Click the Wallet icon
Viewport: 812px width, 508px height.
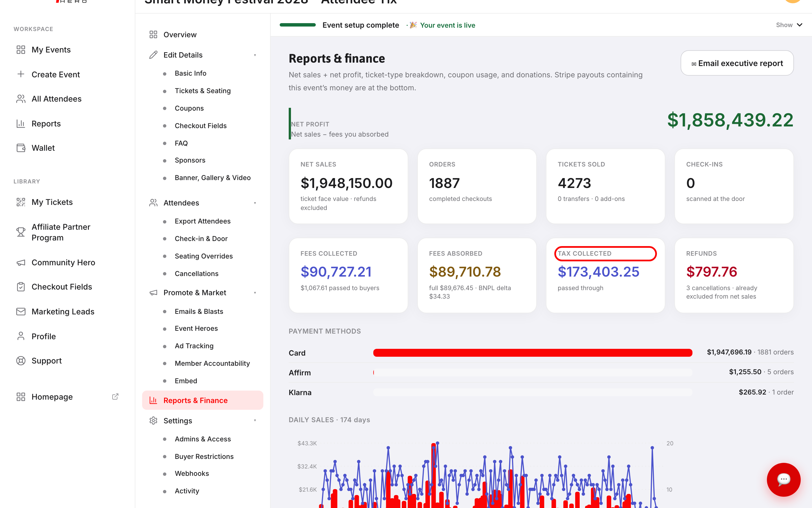(x=21, y=148)
